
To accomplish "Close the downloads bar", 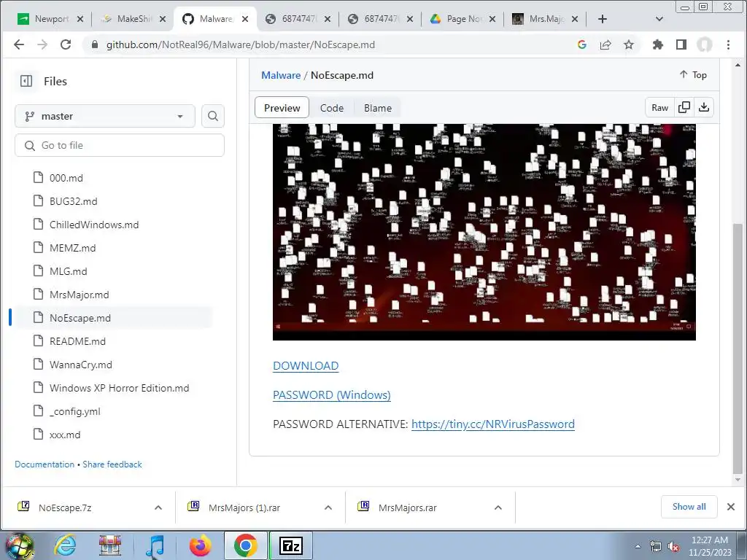I will [x=731, y=507].
